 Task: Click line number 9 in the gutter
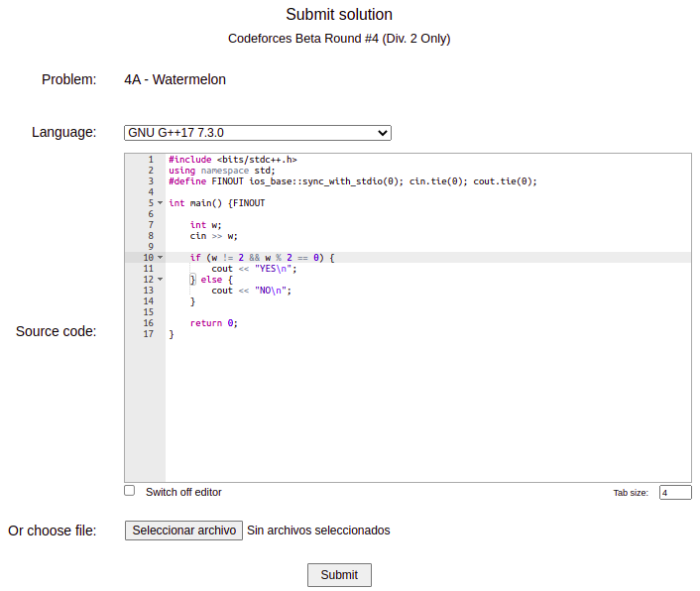pos(151,247)
